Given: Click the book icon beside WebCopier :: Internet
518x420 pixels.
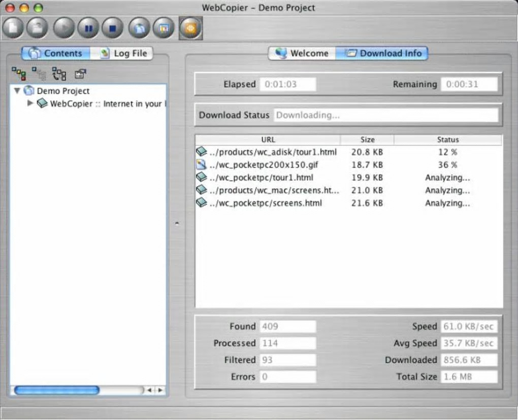Looking at the screenshot, I should click(x=42, y=103).
